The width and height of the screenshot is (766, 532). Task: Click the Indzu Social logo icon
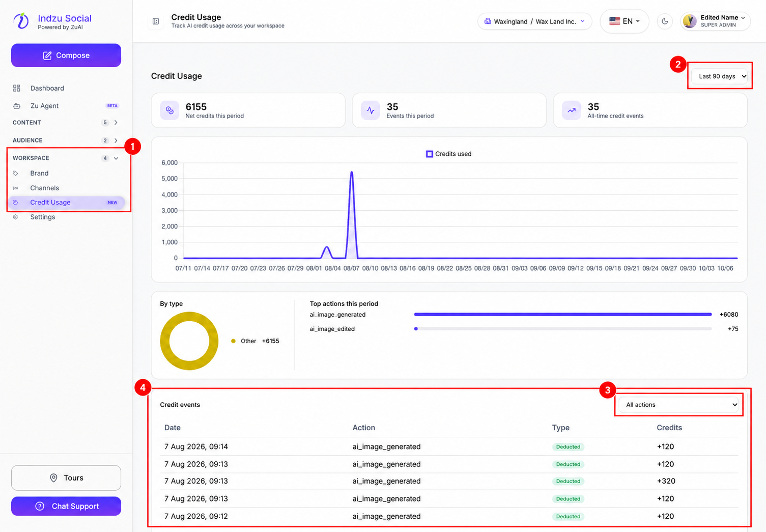pos(21,21)
